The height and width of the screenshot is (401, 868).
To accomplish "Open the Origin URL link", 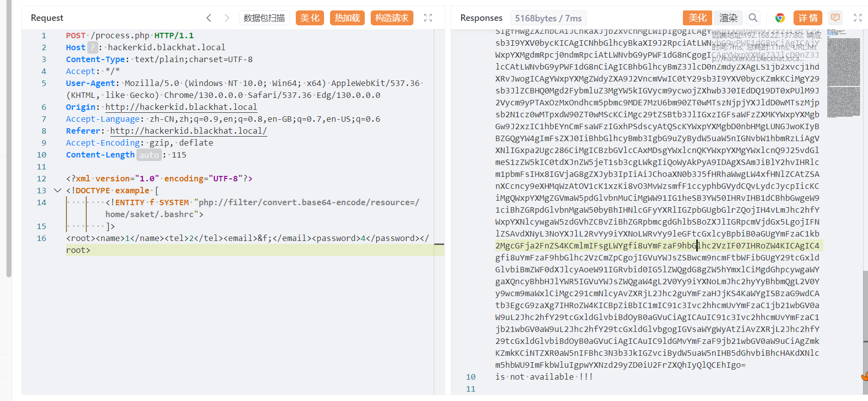I will pos(181,107).
